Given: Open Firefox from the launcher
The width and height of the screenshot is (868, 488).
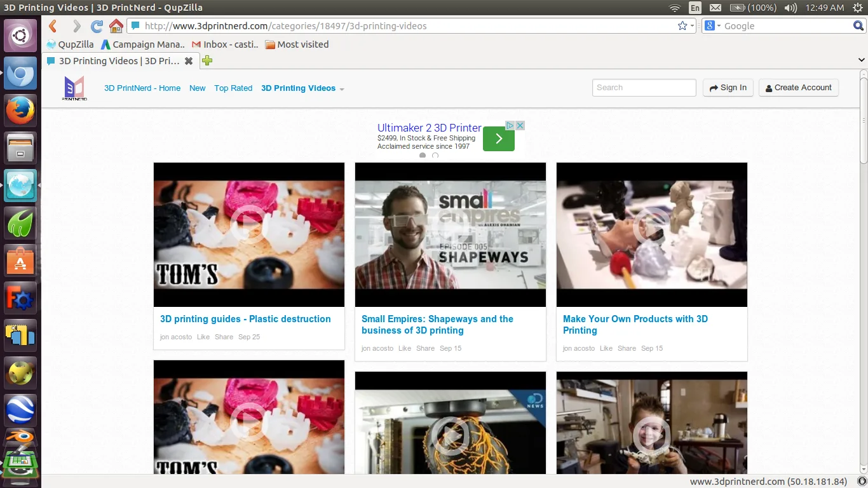Looking at the screenshot, I should (20, 111).
